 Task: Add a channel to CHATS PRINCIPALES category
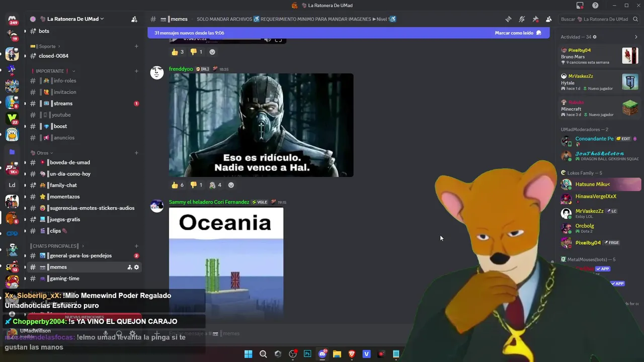(136, 246)
